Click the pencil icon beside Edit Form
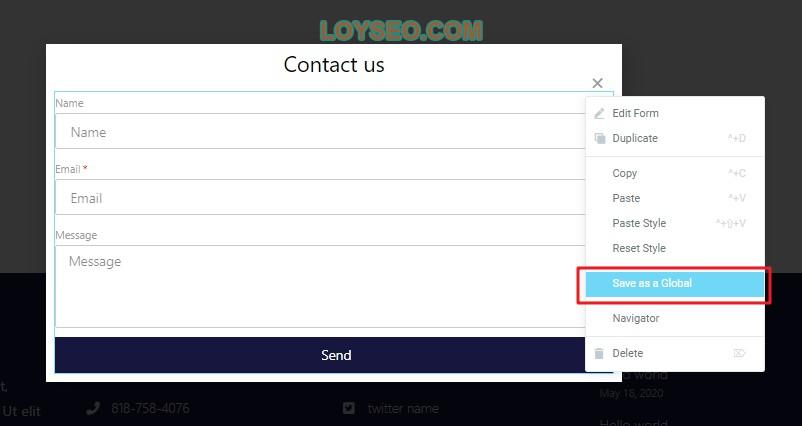The image size is (802, 426). point(599,114)
